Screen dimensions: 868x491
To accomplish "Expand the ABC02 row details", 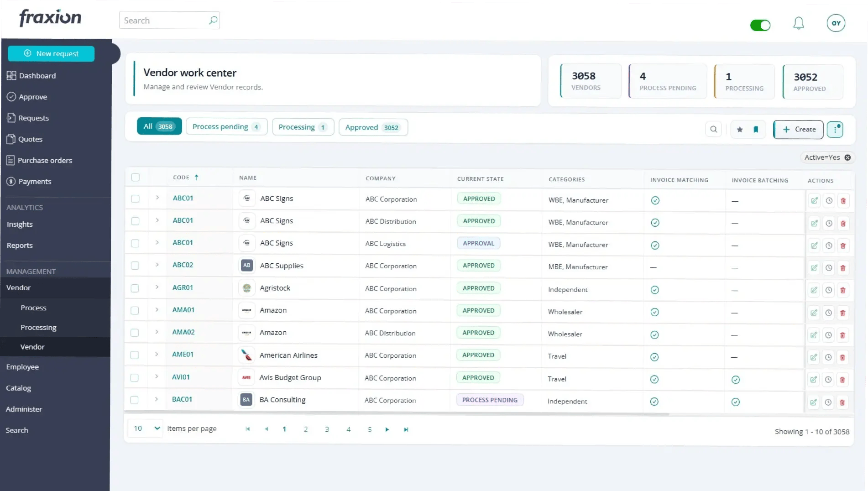I will click(157, 265).
